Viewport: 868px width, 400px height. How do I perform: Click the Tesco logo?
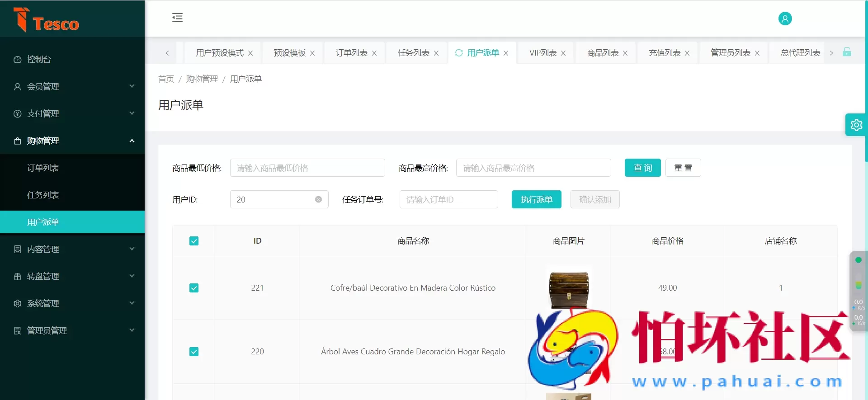46,19
